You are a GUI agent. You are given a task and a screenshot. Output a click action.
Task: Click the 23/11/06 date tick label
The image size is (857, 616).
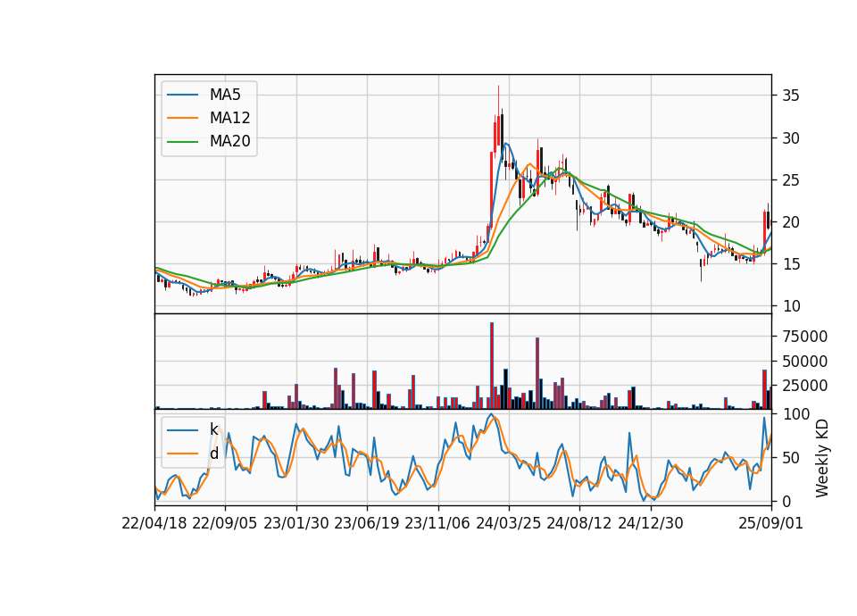[x=437, y=523]
